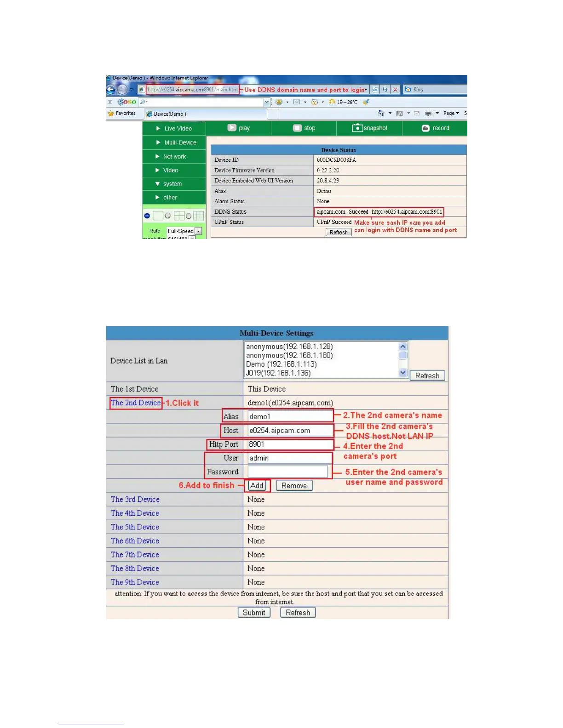The width and height of the screenshot is (563, 728).
Task: Click the device list scrollbar up arrow
Action: [403, 347]
